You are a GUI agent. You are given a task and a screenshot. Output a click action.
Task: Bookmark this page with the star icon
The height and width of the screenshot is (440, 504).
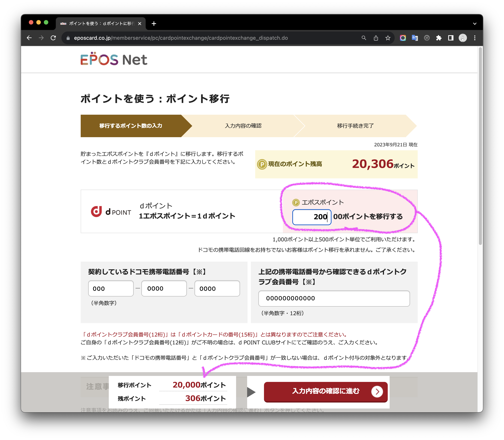point(388,38)
